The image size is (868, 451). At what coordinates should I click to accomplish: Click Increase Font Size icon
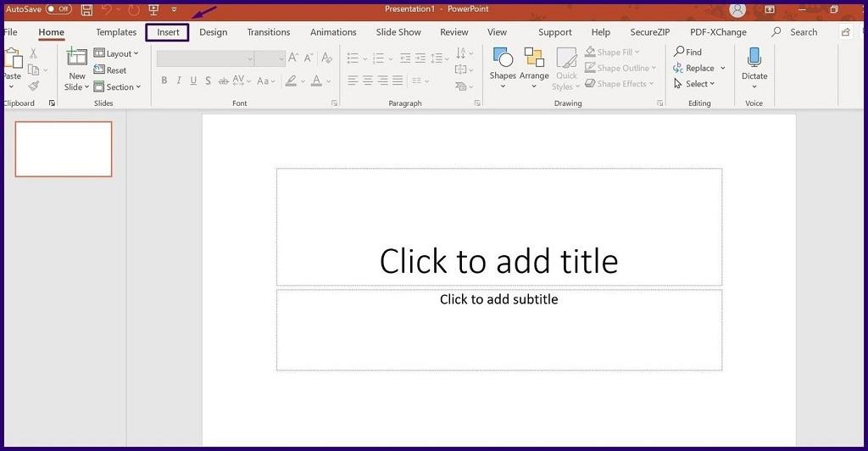[293, 57]
